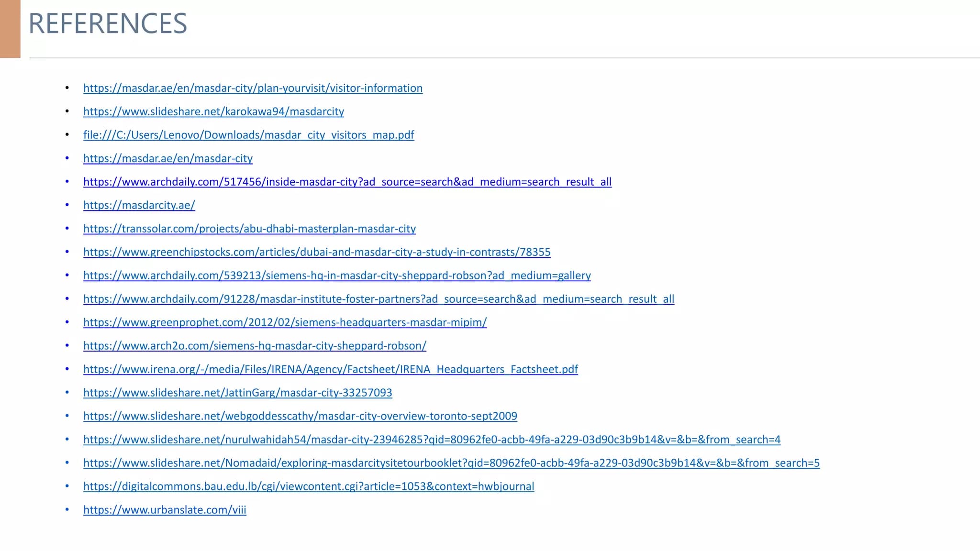This screenshot has height=551, width=980.
Task: Open slideshare Nomadaid site tour booklet link
Action: coord(451,463)
